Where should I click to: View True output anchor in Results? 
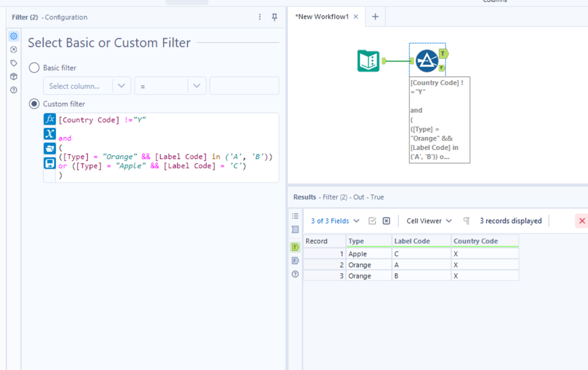click(x=295, y=247)
